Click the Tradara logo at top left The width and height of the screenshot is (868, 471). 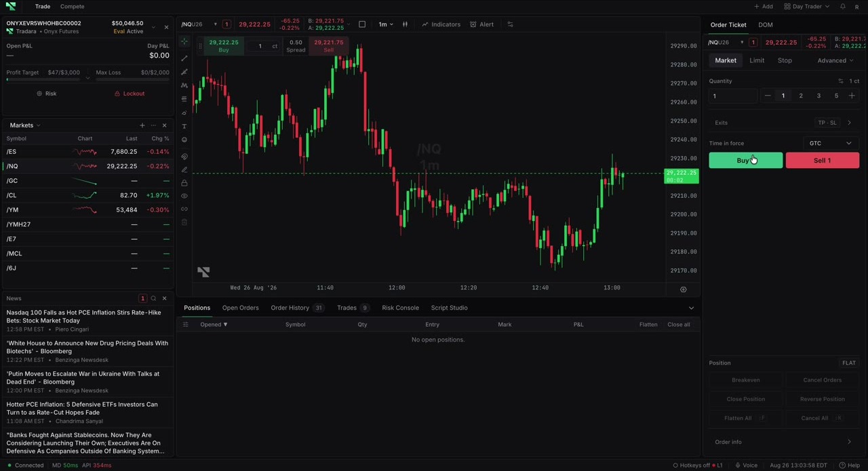[x=10, y=7]
